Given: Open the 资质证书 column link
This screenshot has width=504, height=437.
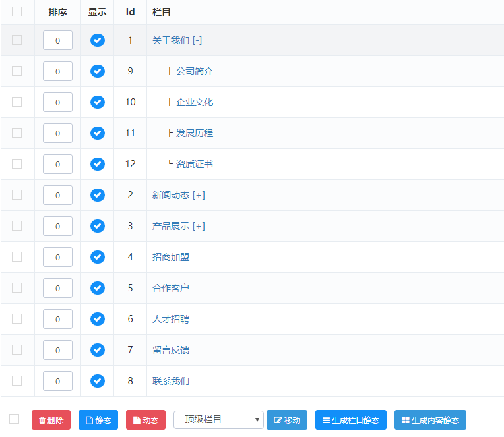Looking at the screenshot, I should (x=195, y=164).
